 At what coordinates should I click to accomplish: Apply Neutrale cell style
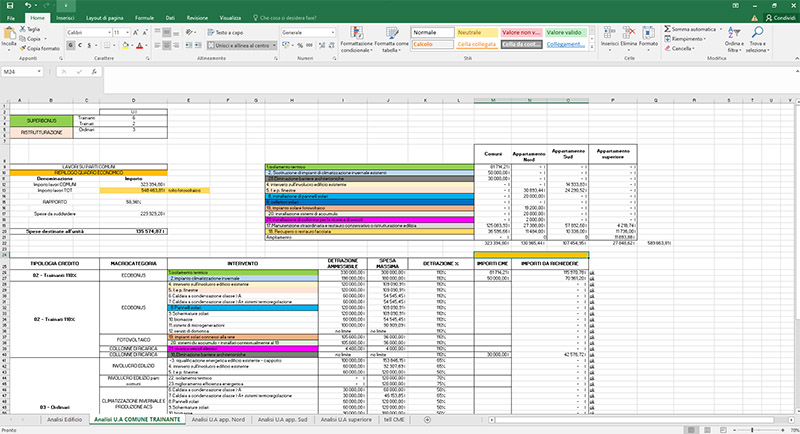(x=477, y=32)
